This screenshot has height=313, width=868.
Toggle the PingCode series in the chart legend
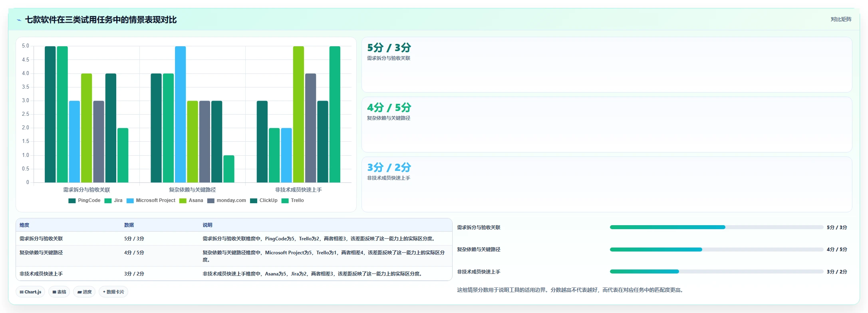pos(84,200)
